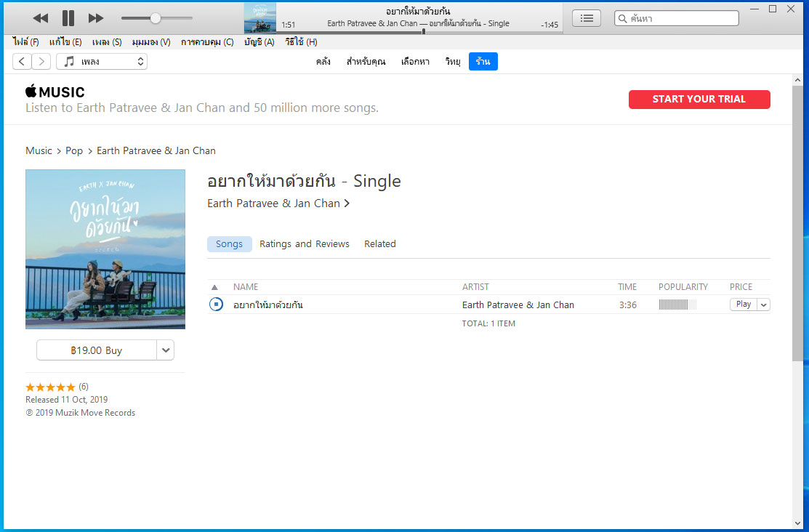Switch to the วิทยุ tab
Image resolution: width=809 pixels, height=532 pixels.
(453, 61)
